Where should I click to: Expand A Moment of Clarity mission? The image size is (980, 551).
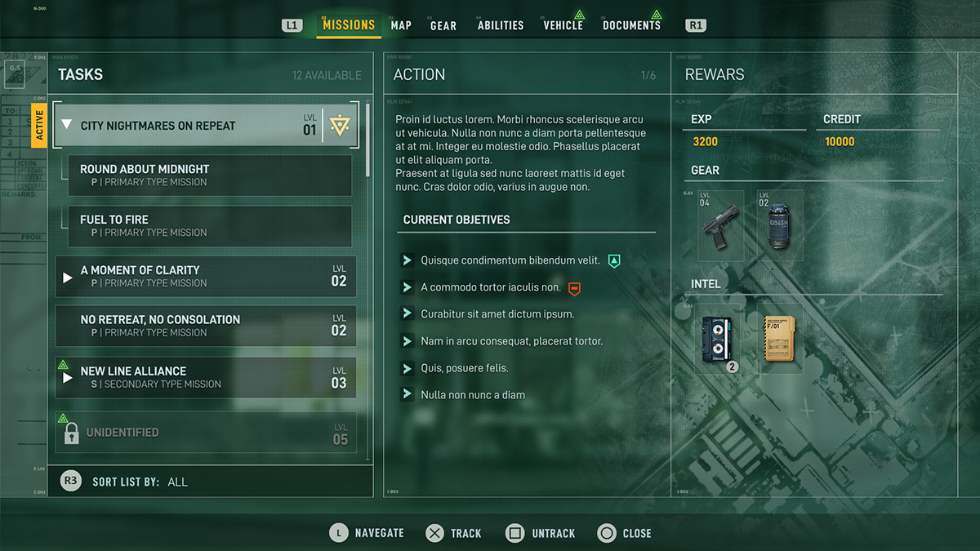68,278
